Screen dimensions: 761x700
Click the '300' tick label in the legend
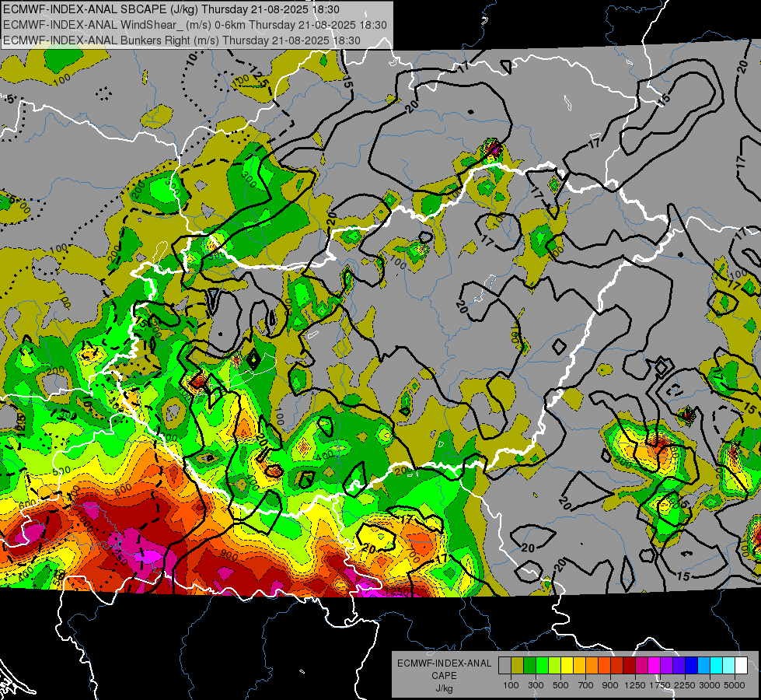[x=536, y=685]
